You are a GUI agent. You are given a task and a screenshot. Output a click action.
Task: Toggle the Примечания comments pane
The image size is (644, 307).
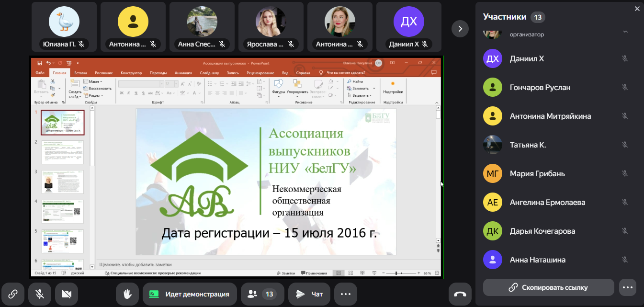click(314, 273)
